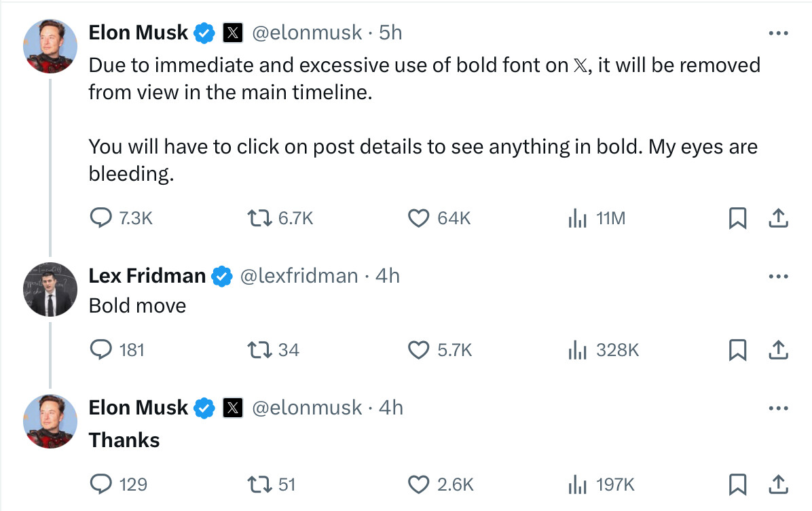Screen dimensions: 812x511
Task: Bookmark Lex Fridman's Bold move reply
Action: pyautogui.click(x=737, y=350)
